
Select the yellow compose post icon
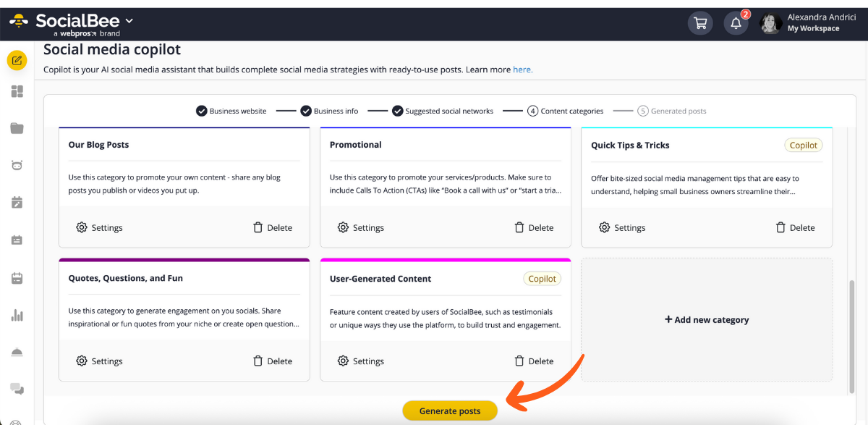17,60
